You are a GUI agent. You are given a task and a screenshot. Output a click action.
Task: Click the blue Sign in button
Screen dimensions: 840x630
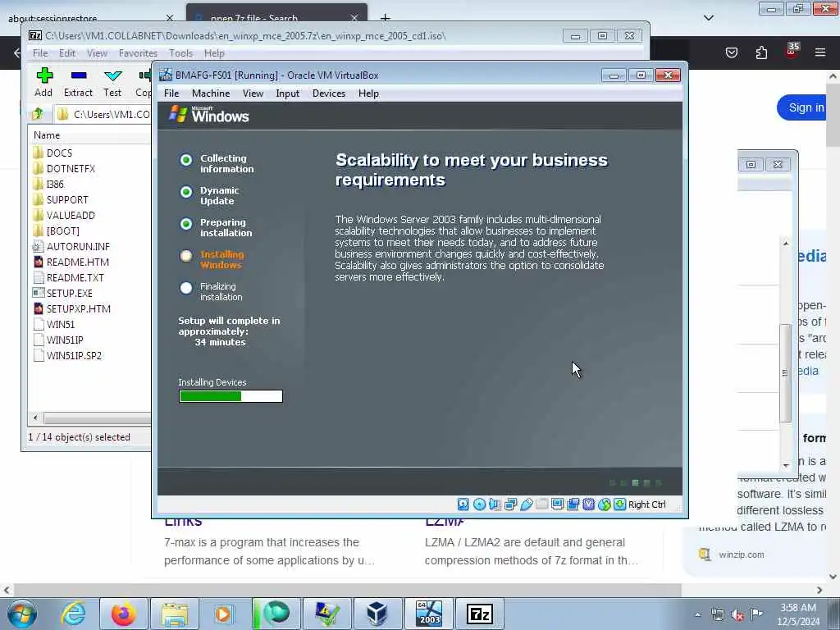(x=802, y=107)
